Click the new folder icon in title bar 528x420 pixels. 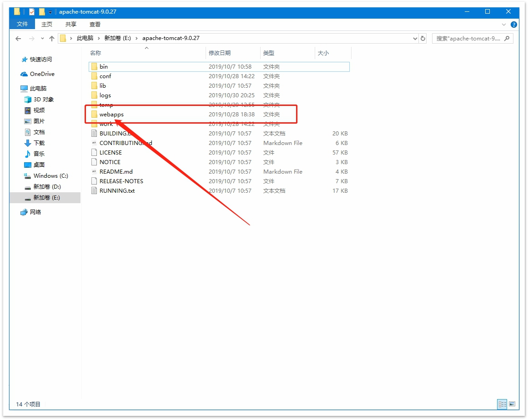(42, 12)
